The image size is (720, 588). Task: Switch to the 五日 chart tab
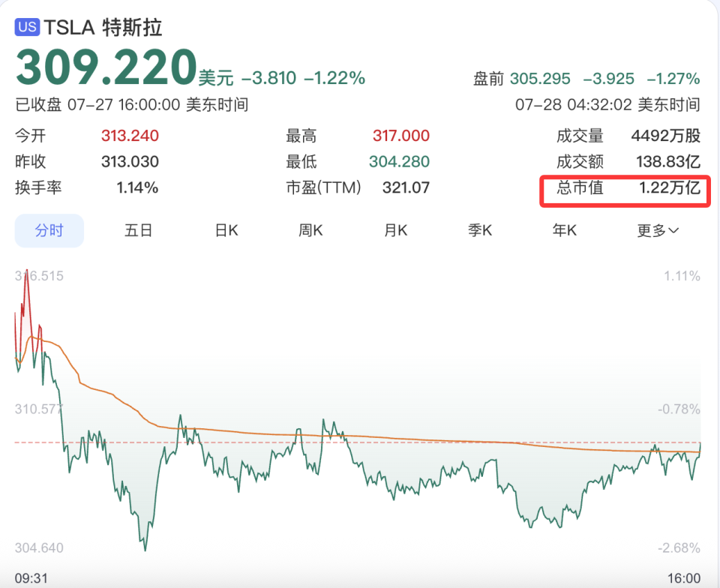tap(138, 230)
